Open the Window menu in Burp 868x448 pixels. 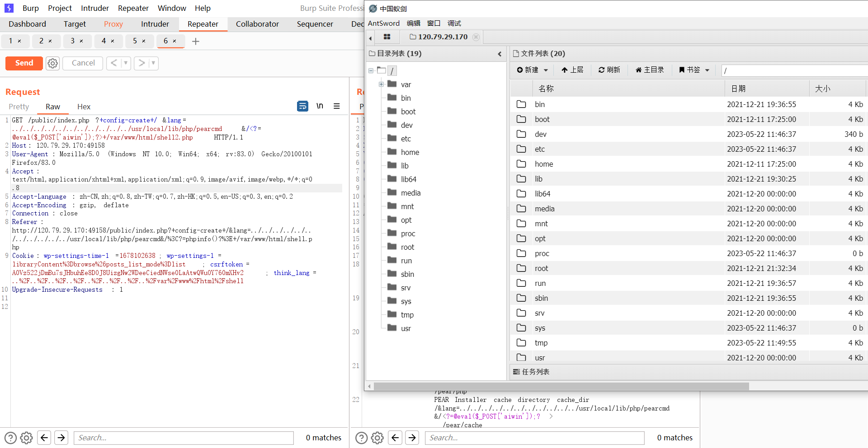coord(172,8)
